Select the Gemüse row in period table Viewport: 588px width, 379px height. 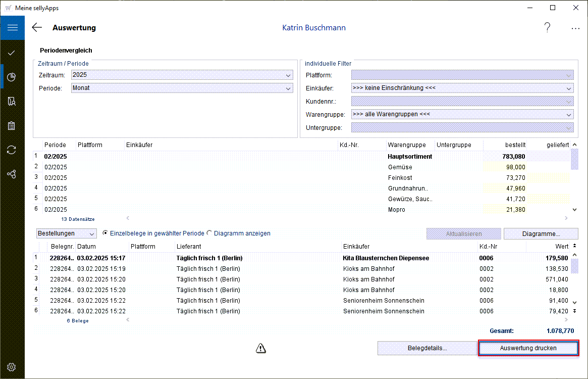[400, 167]
